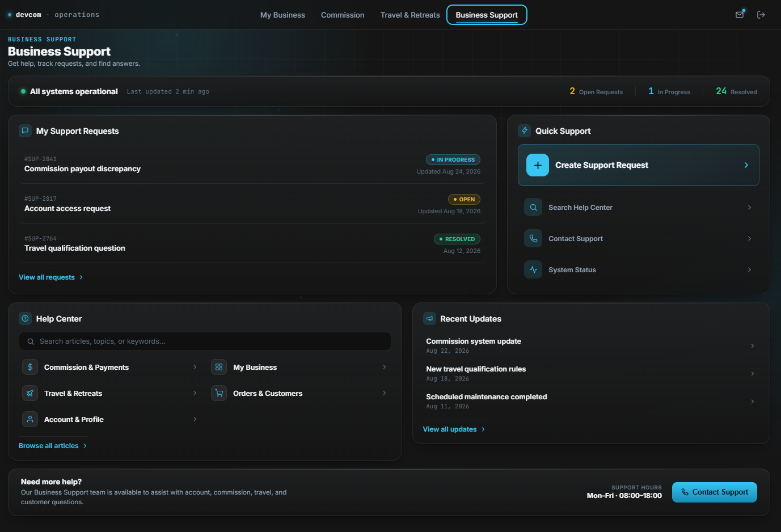Click chevron next to Orders & Customers
Image resolution: width=781 pixels, height=532 pixels.
[x=385, y=393]
